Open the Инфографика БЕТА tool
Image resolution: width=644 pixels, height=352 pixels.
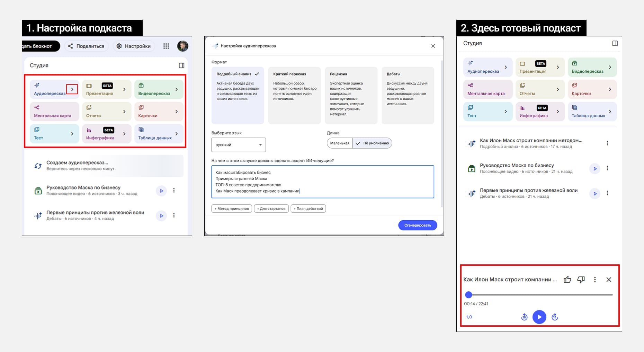tap(106, 133)
